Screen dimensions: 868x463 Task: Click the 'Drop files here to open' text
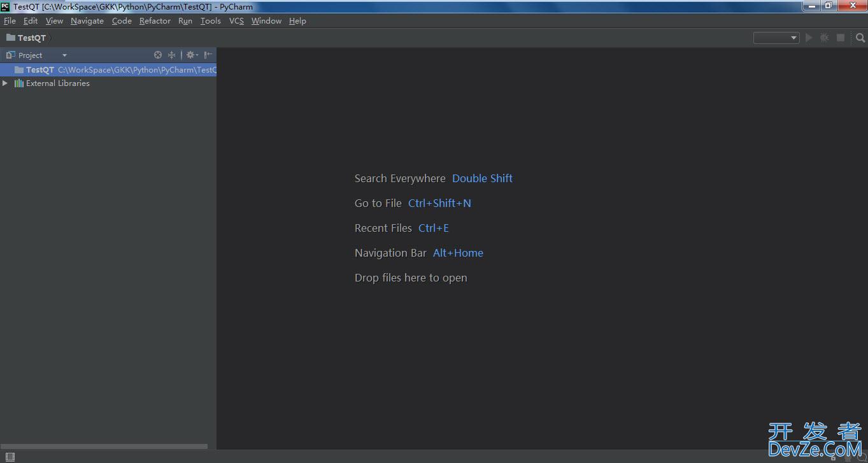[411, 278]
